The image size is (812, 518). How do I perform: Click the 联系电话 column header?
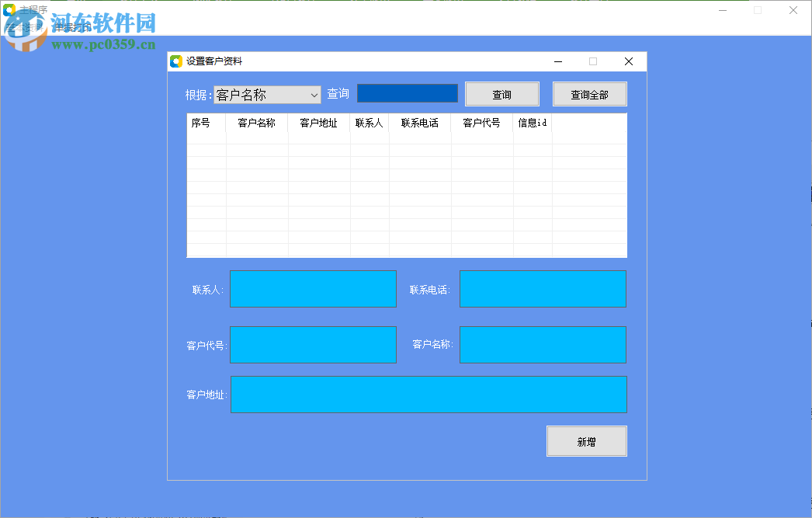pos(419,122)
